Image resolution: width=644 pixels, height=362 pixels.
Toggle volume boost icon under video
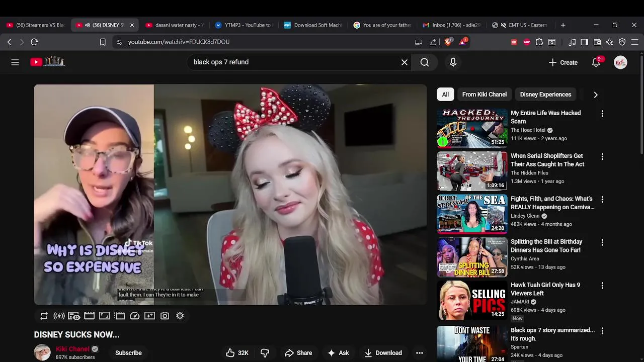[x=59, y=316]
